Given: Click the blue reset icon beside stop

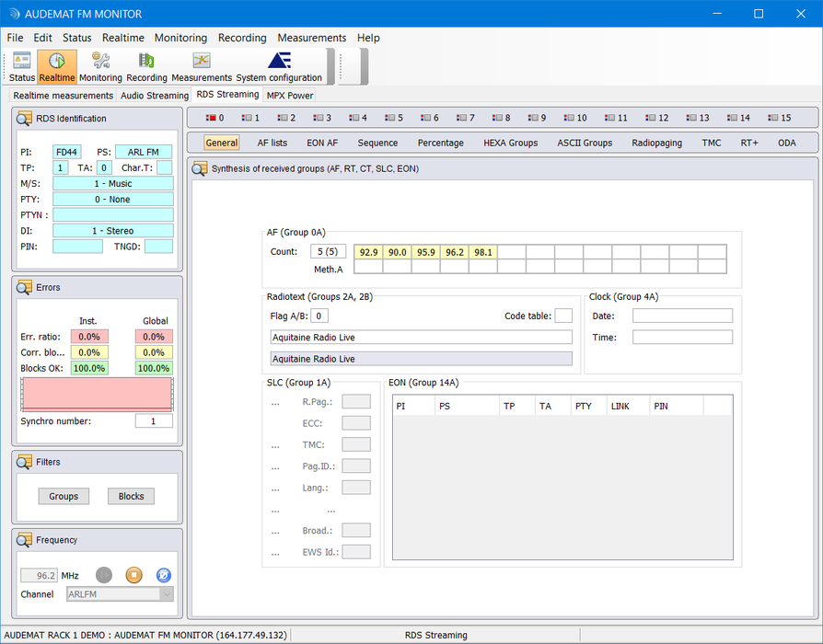Looking at the screenshot, I should click(164, 575).
